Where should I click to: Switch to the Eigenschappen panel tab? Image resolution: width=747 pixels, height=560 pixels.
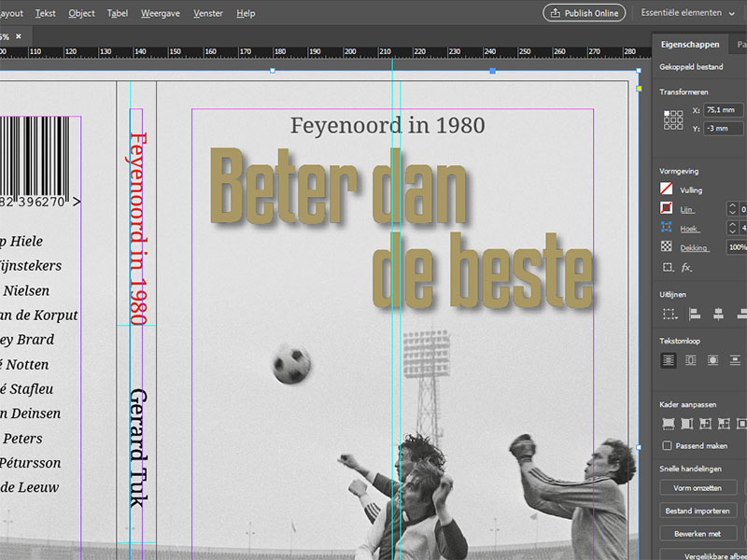pyautogui.click(x=690, y=44)
